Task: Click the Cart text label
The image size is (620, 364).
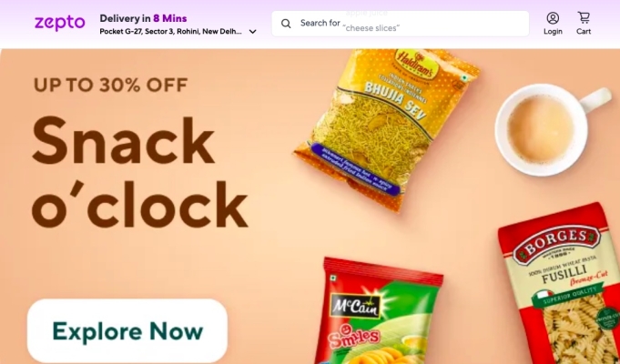Action: pyautogui.click(x=584, y=32)
